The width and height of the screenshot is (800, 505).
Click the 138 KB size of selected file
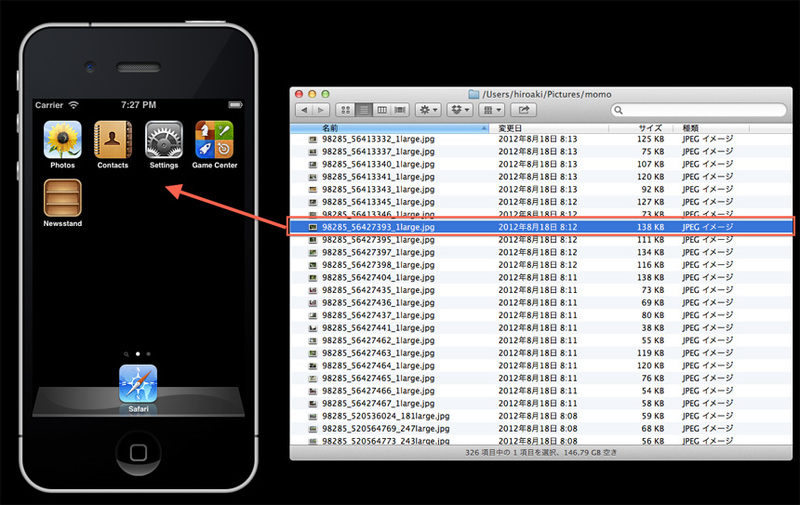click(651, 227)
